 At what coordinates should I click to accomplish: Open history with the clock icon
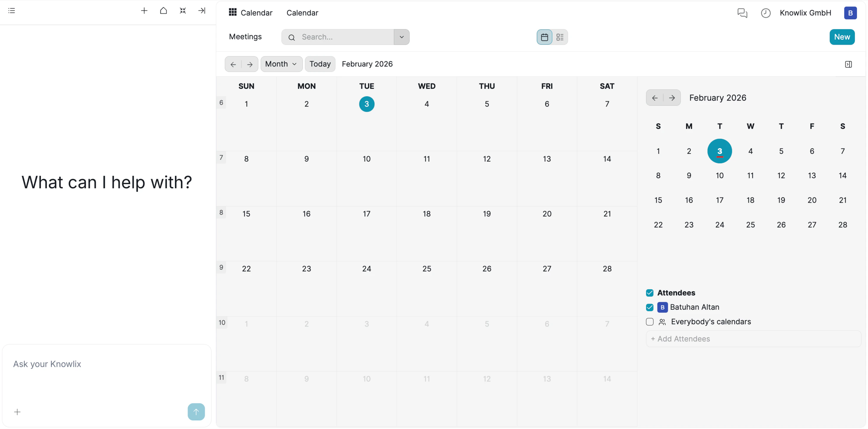click(x=766, y=13)
